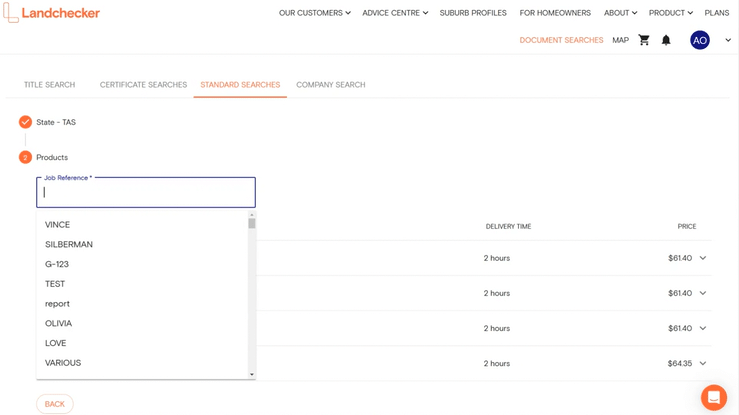Image resolution: width=739 pixels, height=415 pixels.
Task: Click the Back button
Action: (x=55, y=404)
